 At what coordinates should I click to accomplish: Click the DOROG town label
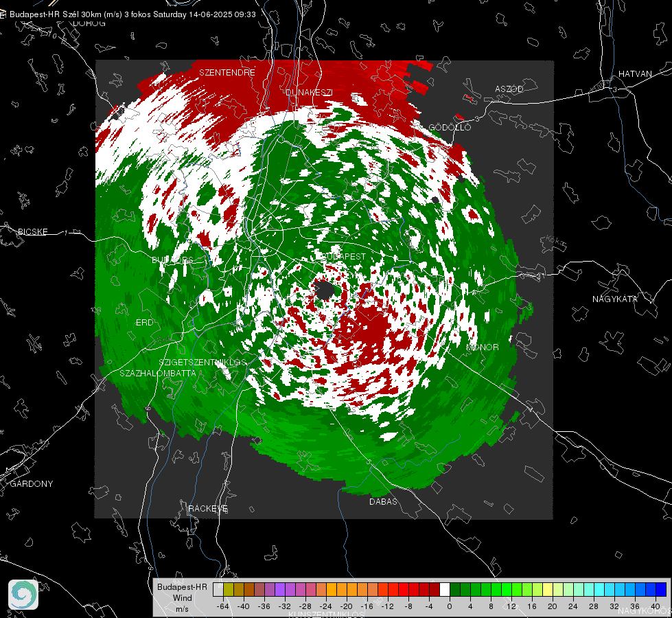click(89, 23)
